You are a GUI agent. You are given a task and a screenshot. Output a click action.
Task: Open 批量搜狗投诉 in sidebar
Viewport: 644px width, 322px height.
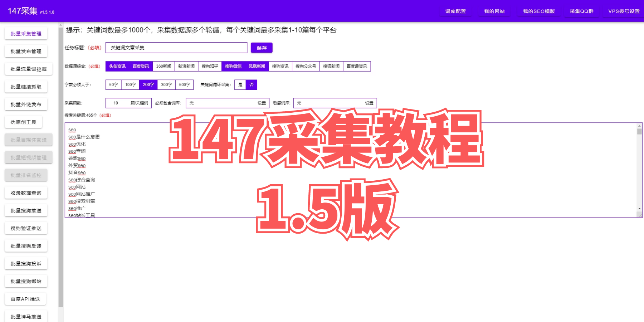click(x=26, y=264)
